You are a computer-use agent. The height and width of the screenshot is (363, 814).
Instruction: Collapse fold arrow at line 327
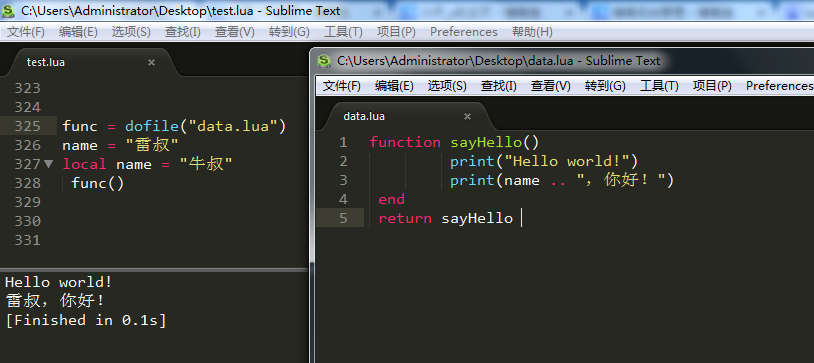(49, 164)
